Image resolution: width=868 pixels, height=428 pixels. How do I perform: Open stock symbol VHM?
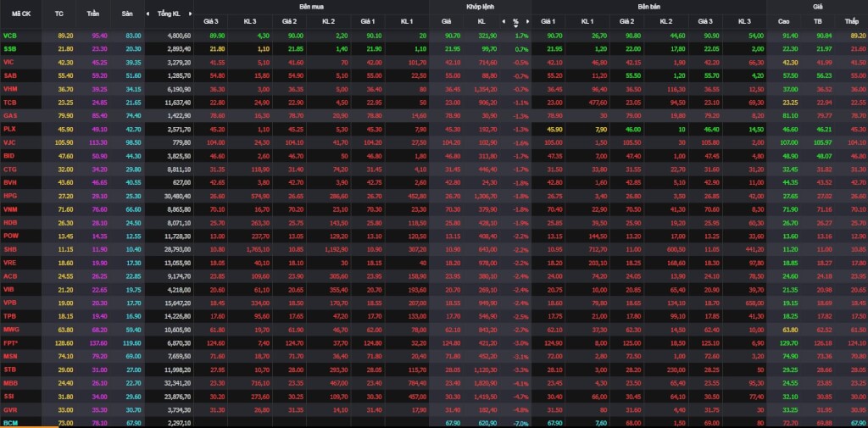[9, 89]
